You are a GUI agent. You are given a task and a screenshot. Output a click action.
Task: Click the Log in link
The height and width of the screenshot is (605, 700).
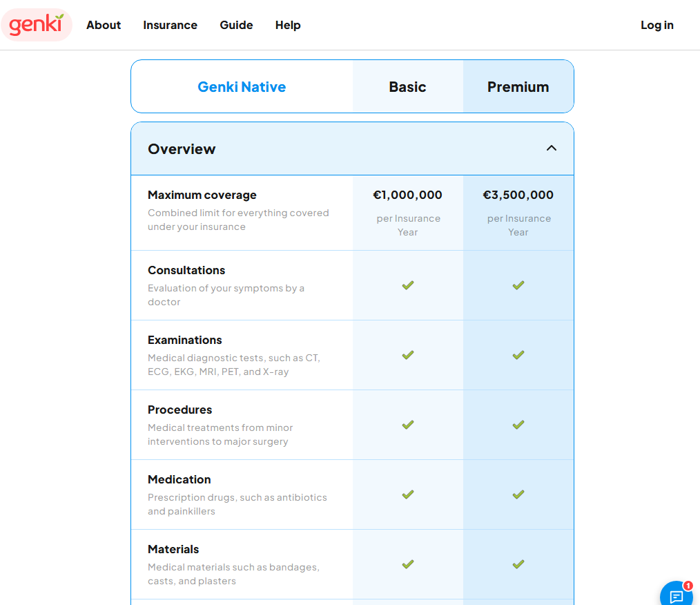[657, 25]
